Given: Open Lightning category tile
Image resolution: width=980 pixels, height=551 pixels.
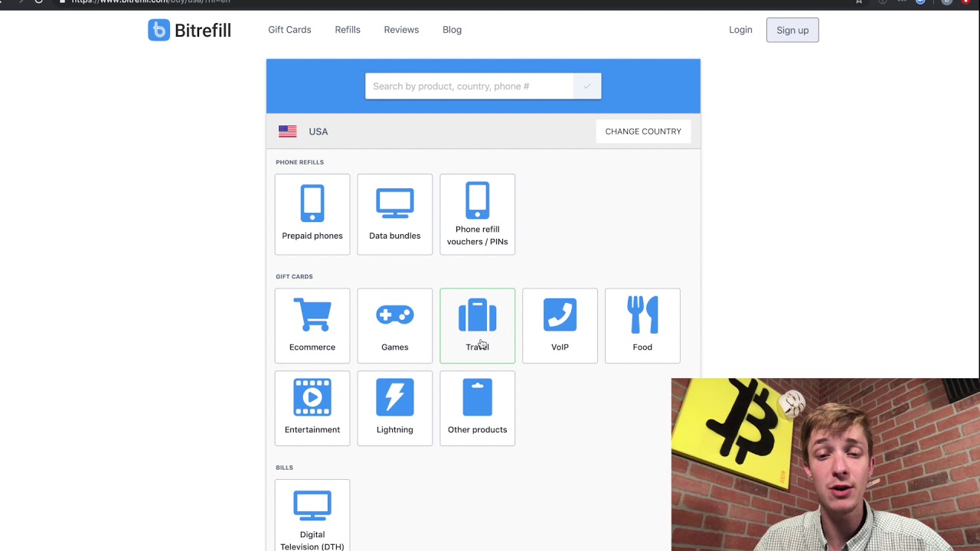Looking at the screenshot, I should coord(394,408).
